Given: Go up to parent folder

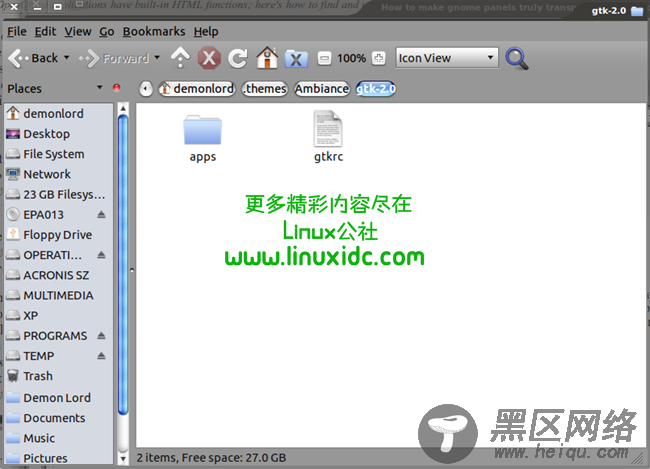Looking at the screenshot, I should point(180,58).
